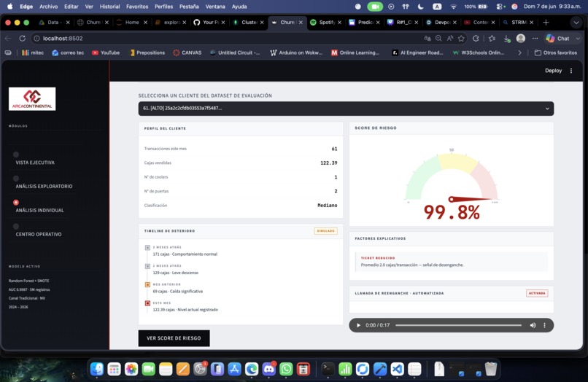This screenshot has width=588, height=382.
Task: Play the reengagement call audio
Action: (358, 325)
